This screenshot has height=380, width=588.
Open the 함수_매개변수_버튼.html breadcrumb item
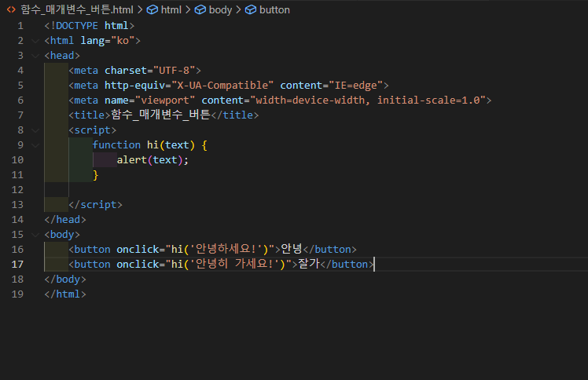tap(77, 9)
